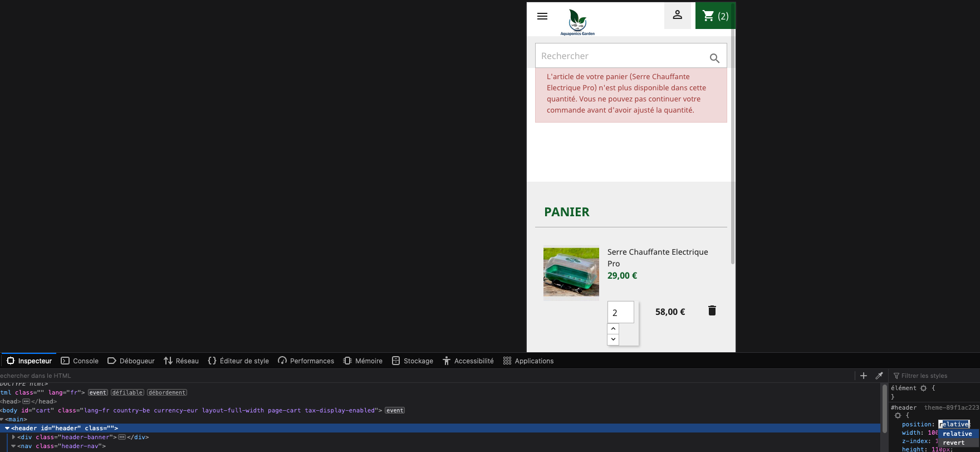Switch to the Accessibilité tab
This screenshot has width=980, height=452.
pos(468,361)
